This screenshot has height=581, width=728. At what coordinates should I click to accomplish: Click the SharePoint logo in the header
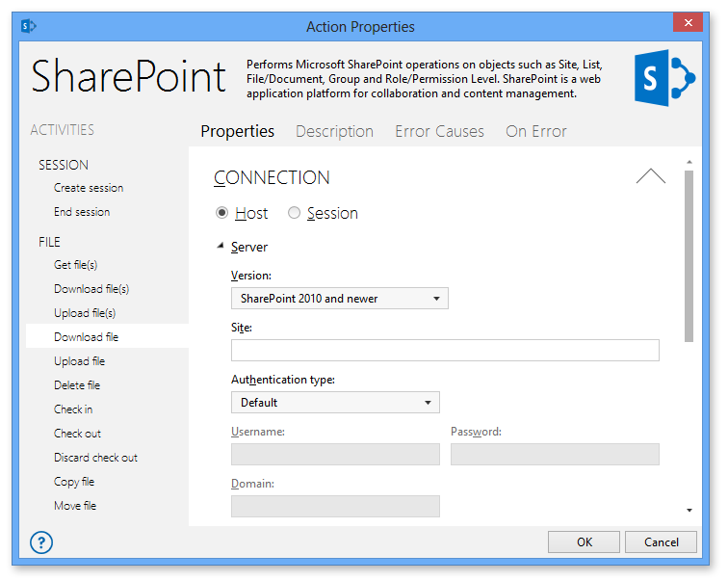pos(664,80)
